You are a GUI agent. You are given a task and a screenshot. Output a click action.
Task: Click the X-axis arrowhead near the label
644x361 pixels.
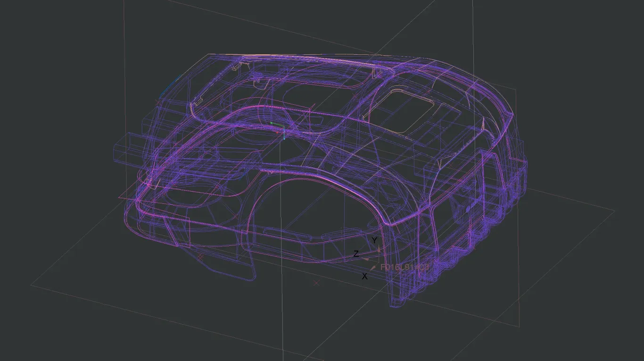pos(373,268)
